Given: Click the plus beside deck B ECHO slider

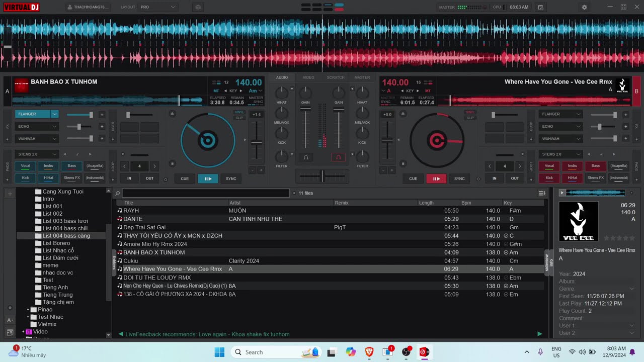Looking at the screenshot, I should (x=625, y=127).
